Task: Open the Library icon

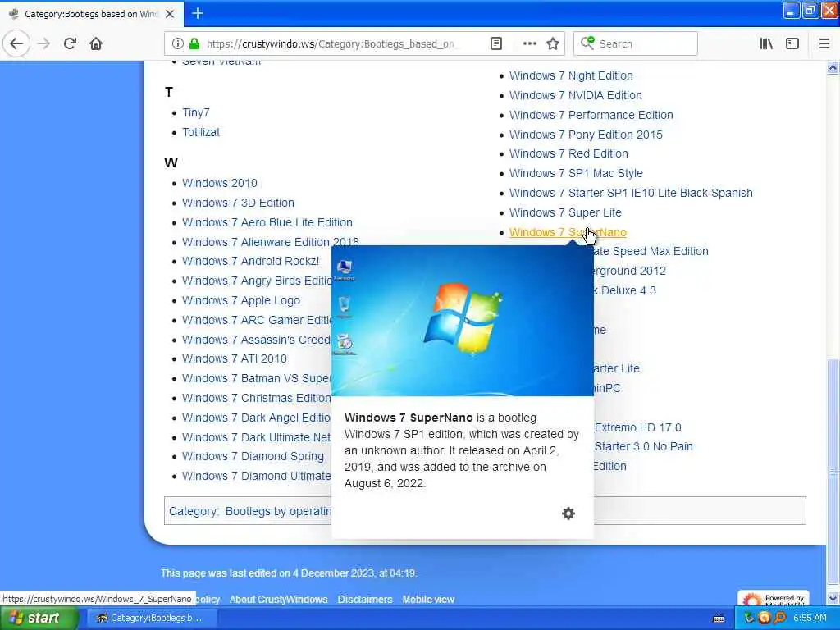Action: click(766, 43)
